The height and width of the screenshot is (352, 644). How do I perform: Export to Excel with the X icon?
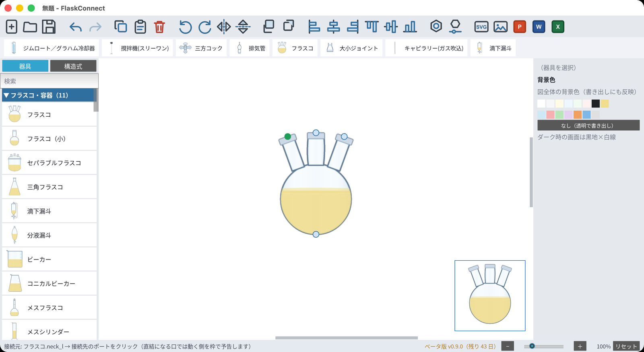tap(557, 27)
